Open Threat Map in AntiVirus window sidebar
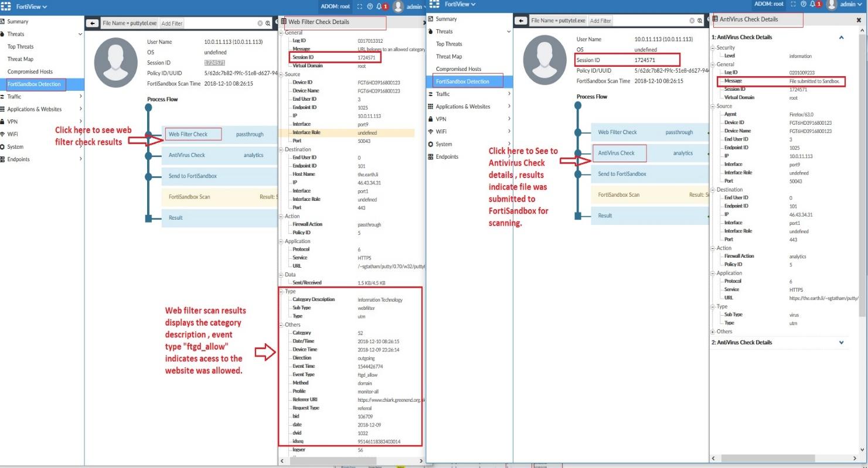This screenshot has height=468, width=868. (449, 57)
